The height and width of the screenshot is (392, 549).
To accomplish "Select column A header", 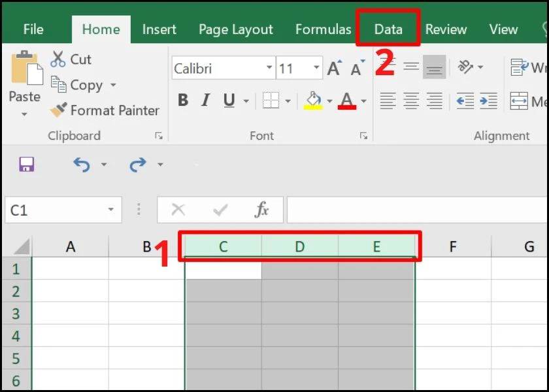I will pos(71,247).
